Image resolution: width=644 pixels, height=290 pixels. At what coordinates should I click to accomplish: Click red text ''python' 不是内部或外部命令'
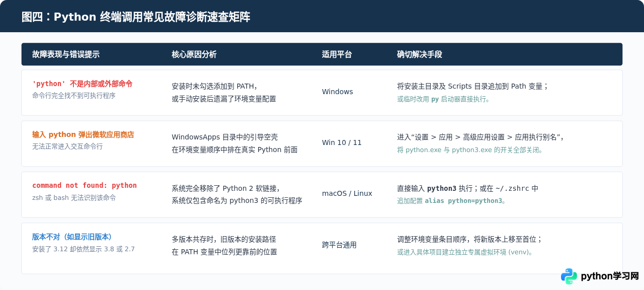coord(83,84)
